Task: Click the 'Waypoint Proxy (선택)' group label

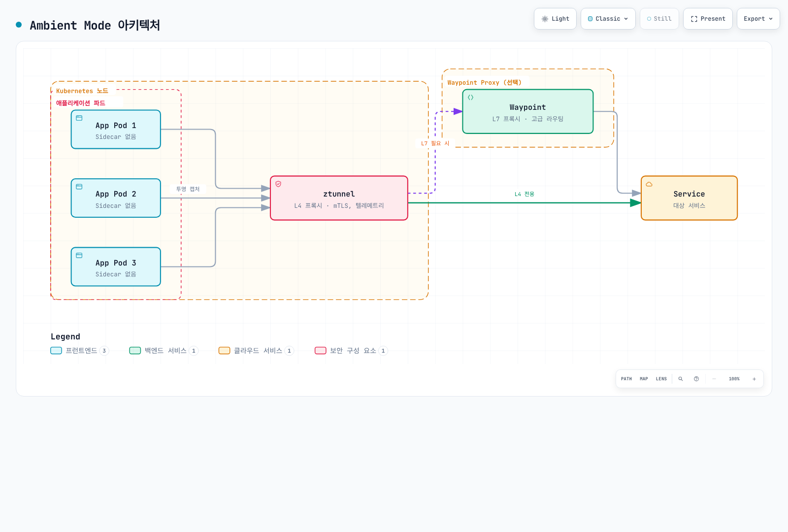Action: 484,83
